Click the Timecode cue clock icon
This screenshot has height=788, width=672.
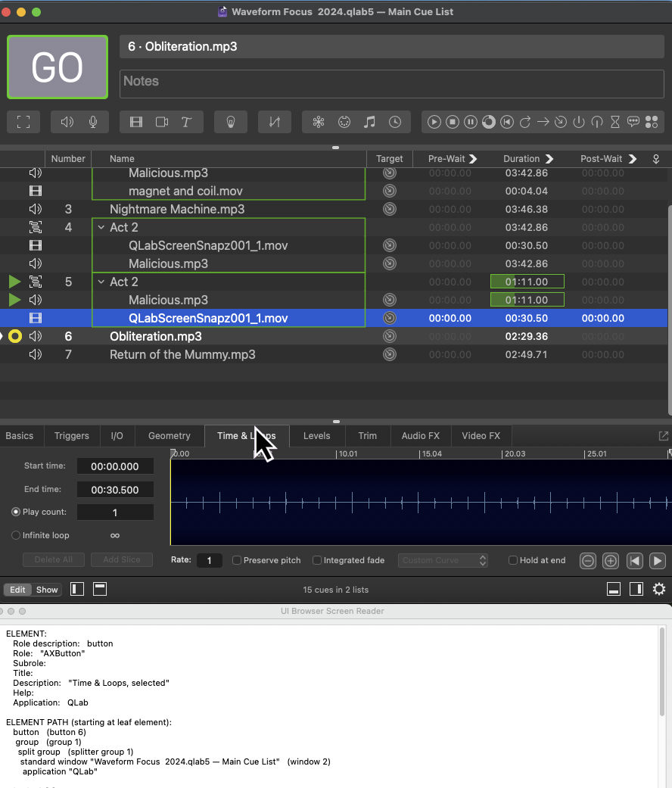[394, 122]
